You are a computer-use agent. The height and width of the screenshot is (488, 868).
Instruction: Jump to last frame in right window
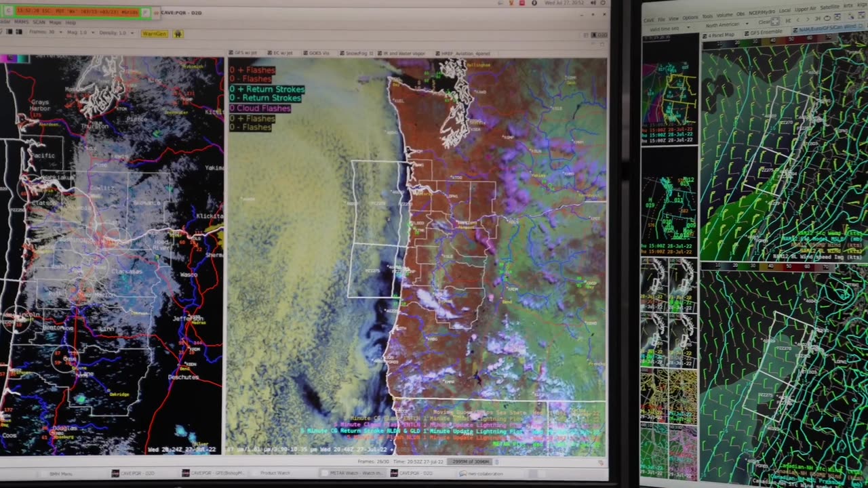click(x=817, y=18)
